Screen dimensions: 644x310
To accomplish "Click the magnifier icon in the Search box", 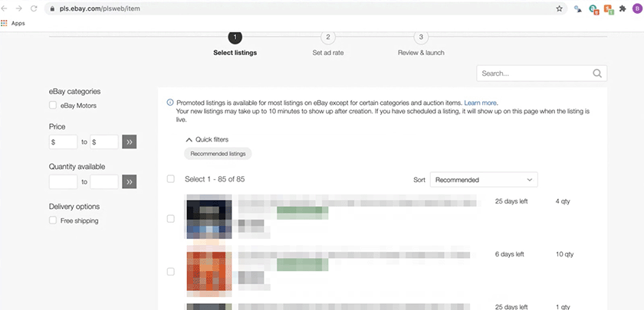I will click(x=596, y=73).
